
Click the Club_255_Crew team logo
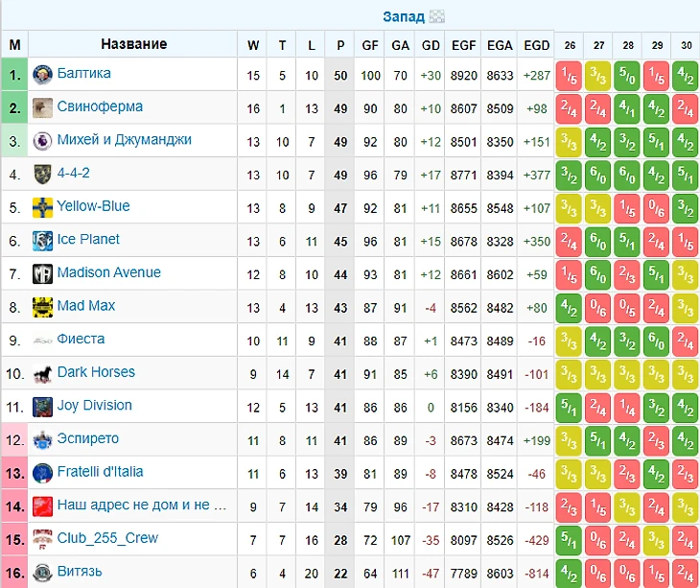click(x=42, y=539)
